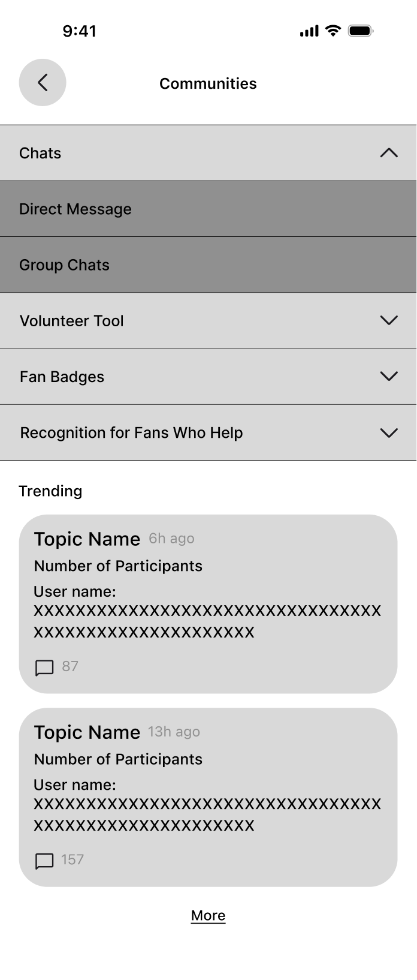This screenshot has width=417, height=980.
Task: Tap the back arrow button
Action: 43,83
